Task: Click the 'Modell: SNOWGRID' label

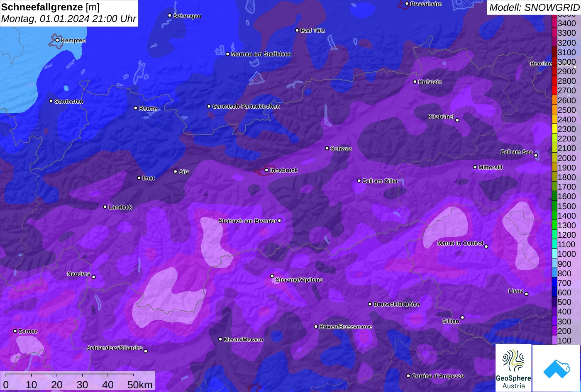Action: pyautogui.click(x=534, y=7)
